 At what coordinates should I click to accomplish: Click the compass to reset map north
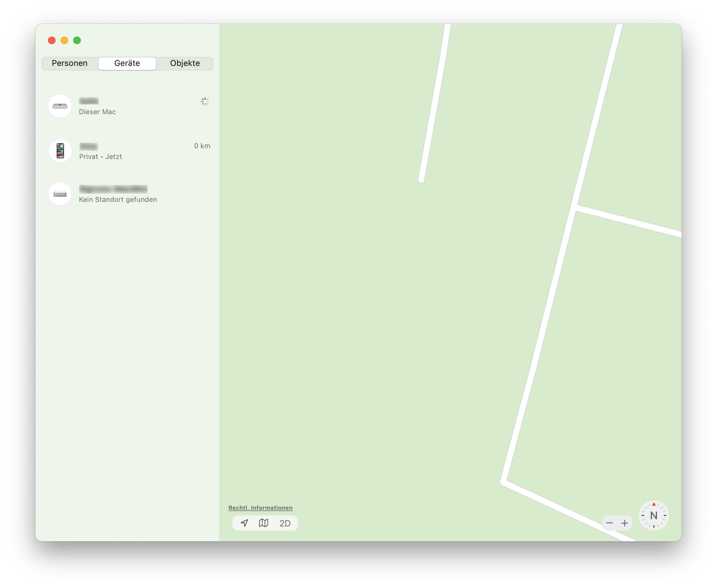(654, 515)
